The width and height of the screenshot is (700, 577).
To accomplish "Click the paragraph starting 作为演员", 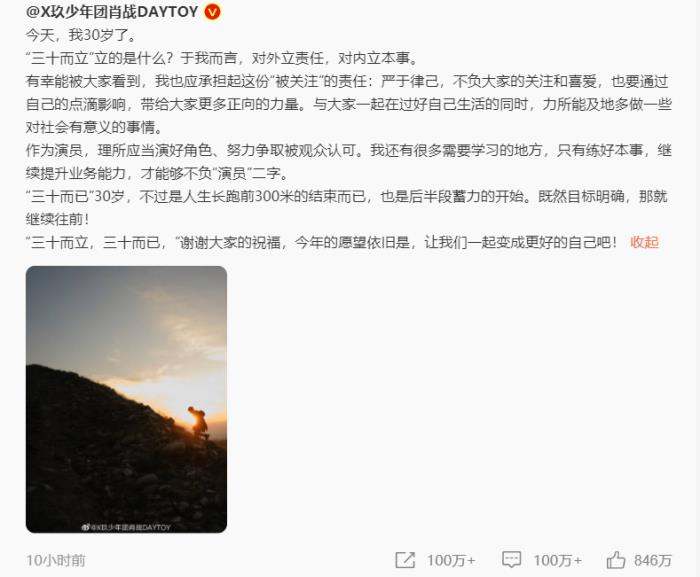I will coord(349,162).
